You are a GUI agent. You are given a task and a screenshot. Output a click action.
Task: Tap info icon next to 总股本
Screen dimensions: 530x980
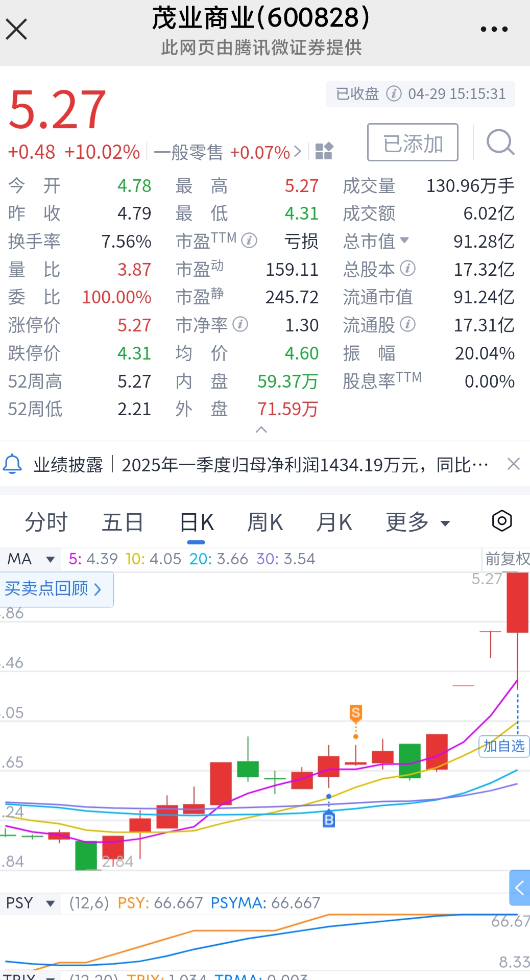click(x=407, y=268)
